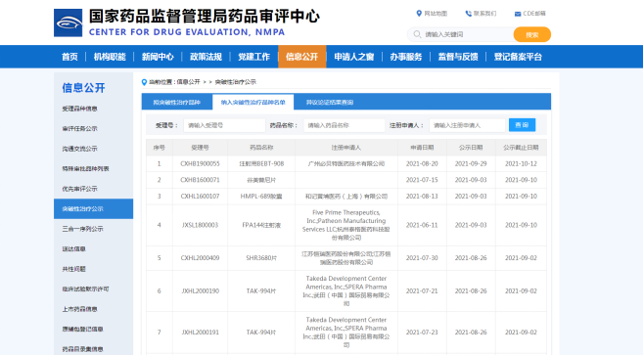
Task: Click drug name HMPL-689胶囊
Action: 261,197
